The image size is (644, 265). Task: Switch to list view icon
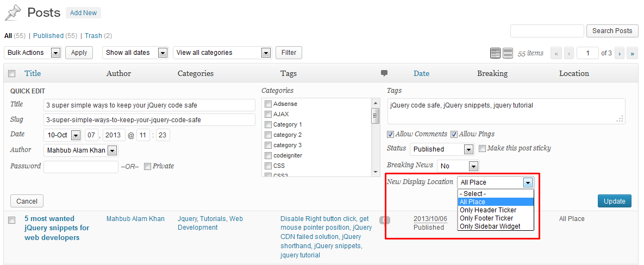coord(495,53)
